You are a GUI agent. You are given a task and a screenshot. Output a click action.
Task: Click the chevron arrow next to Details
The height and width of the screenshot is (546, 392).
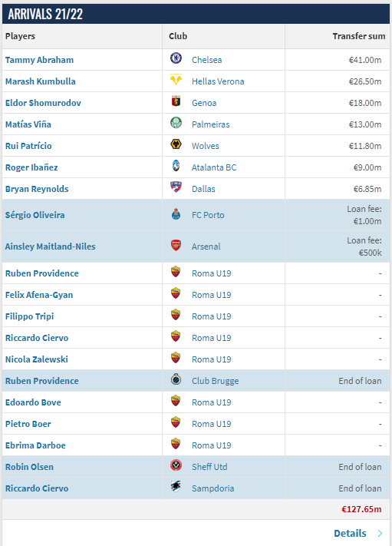(x=380, y=533)
